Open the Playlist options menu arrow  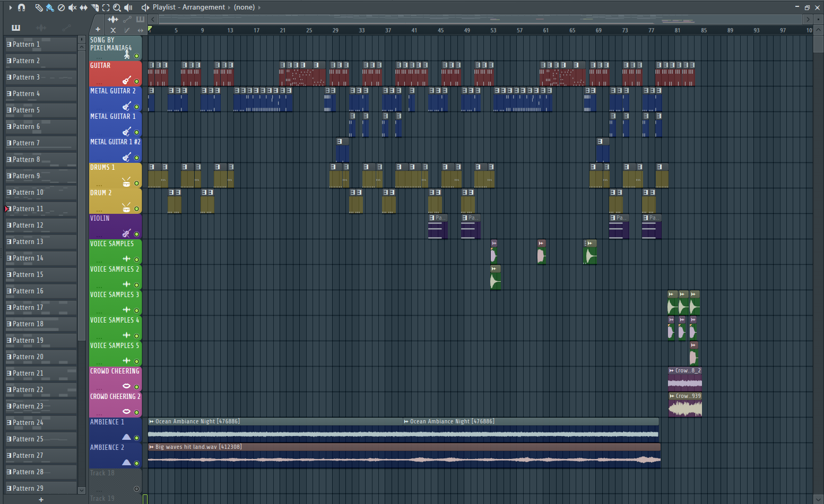[x=10, y=7]
